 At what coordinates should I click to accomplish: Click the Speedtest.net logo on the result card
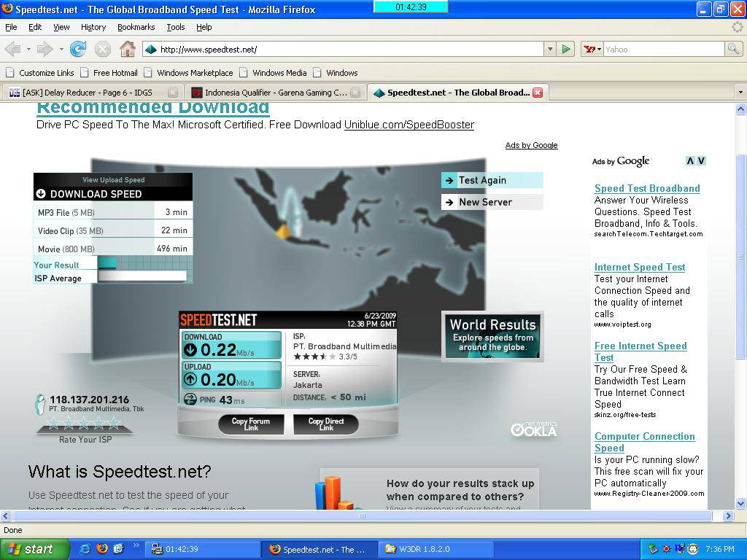(x=219, y=320)
